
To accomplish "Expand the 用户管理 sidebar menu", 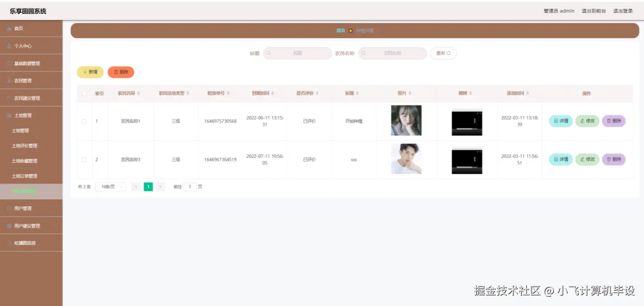I will [x=31, y=208].
